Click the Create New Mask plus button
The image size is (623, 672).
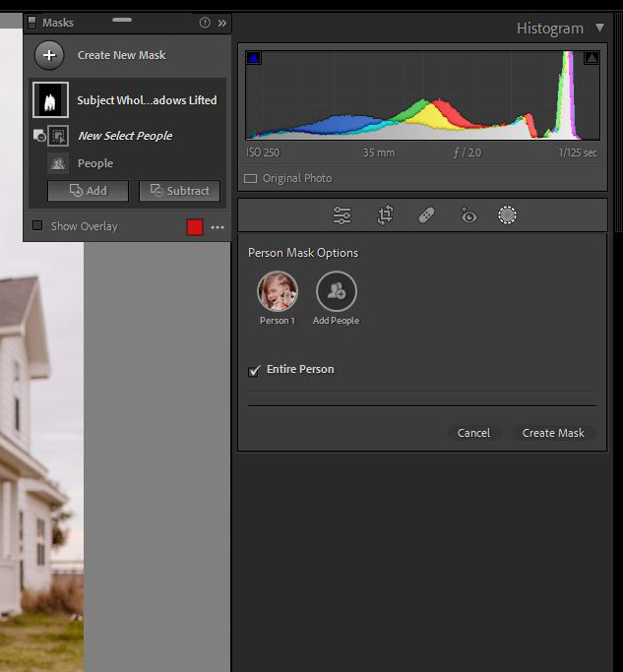[x=49, y=55]
